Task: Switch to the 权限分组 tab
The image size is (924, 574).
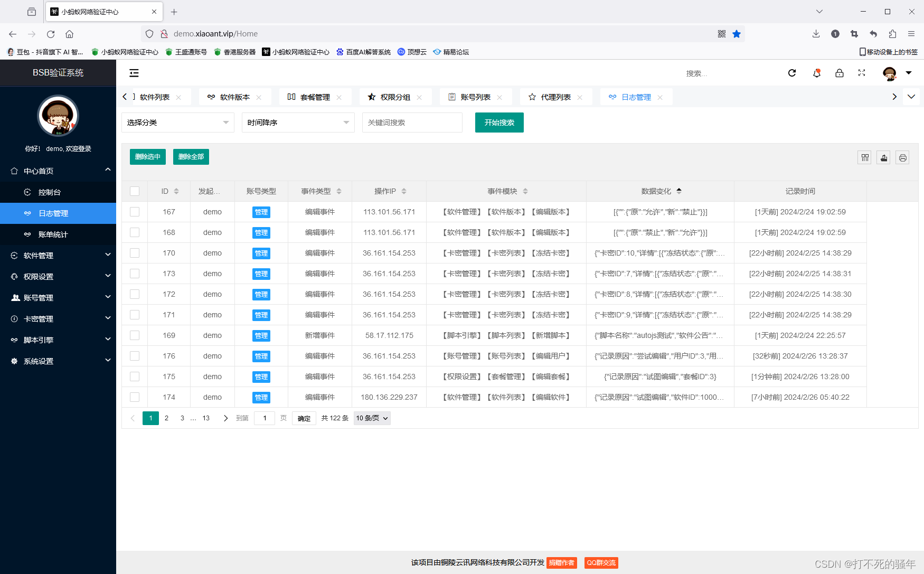Action: click(395, 97)
